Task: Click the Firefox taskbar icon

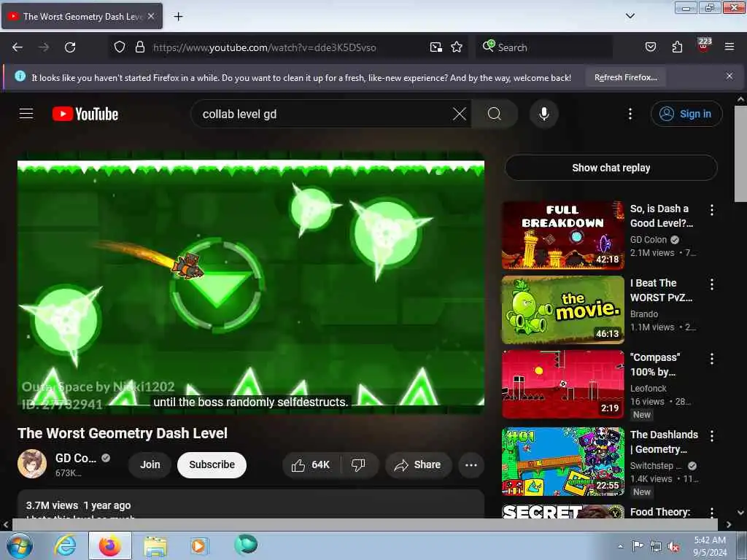Action: (109, 545)
